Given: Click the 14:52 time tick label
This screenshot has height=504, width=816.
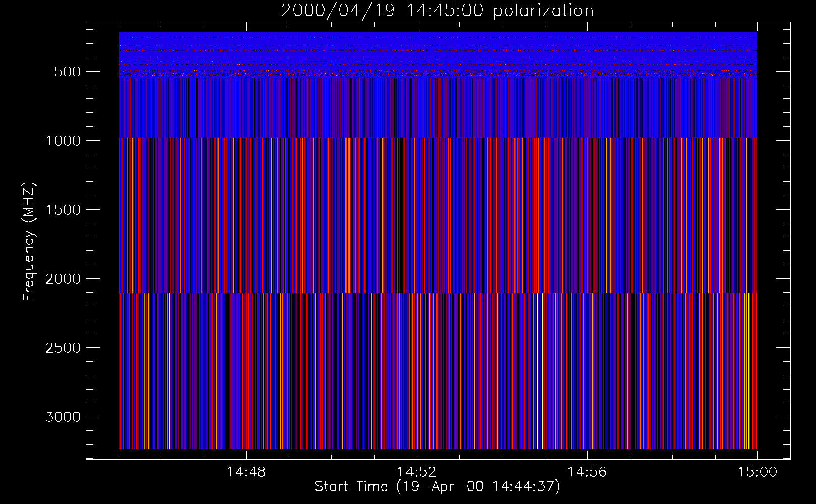Looking at the screenshot, I should [417, 472].
